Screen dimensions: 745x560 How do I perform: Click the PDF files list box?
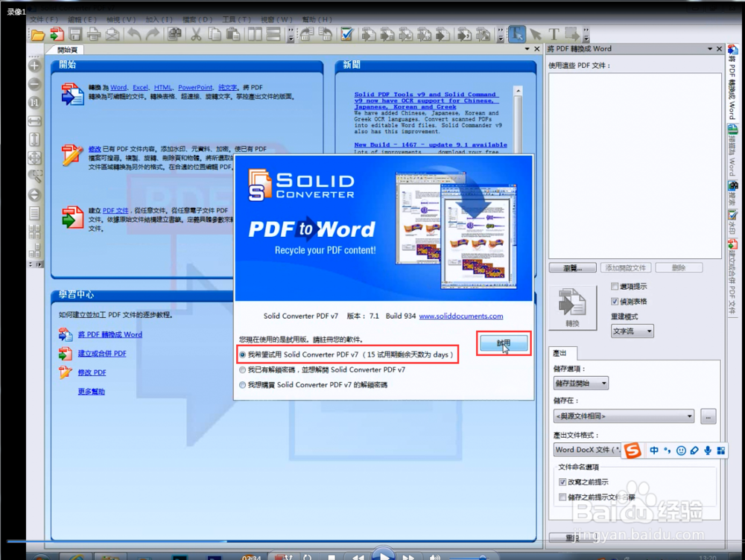click(x=635, y=166)
